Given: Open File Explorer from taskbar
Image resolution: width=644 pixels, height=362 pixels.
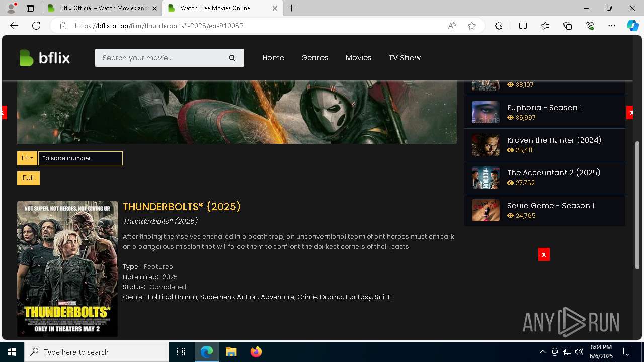Looking at the screenshot, I should tap(231, 352).
